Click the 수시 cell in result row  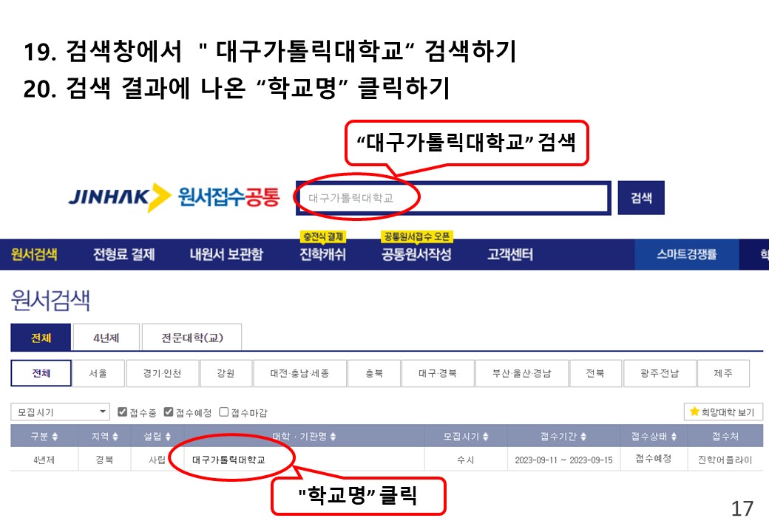click(x=465, y=460)
